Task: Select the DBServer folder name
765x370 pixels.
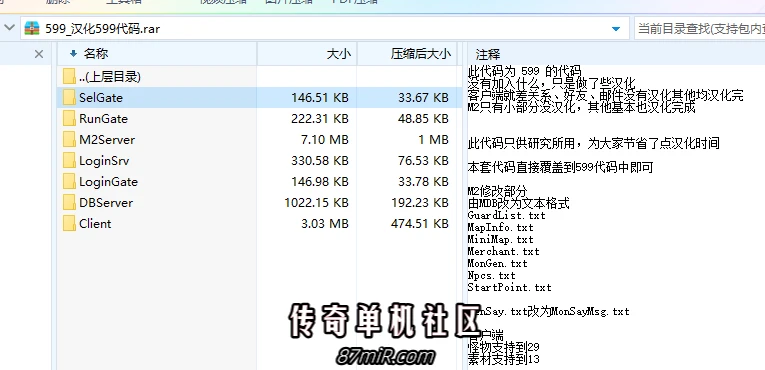Action: tap(106, 203)
